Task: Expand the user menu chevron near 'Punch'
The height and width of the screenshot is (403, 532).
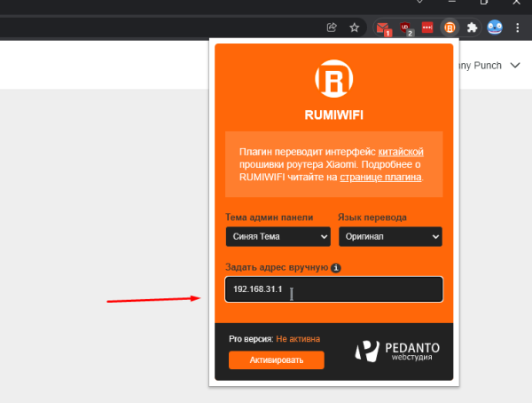Action: click(x=515, y=65)
